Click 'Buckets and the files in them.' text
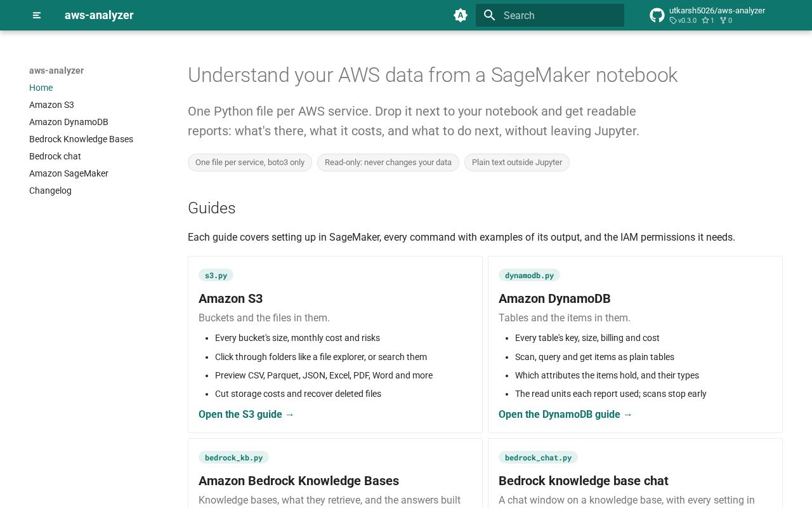Viewport: 812px width, 508px height. (264, 317)
